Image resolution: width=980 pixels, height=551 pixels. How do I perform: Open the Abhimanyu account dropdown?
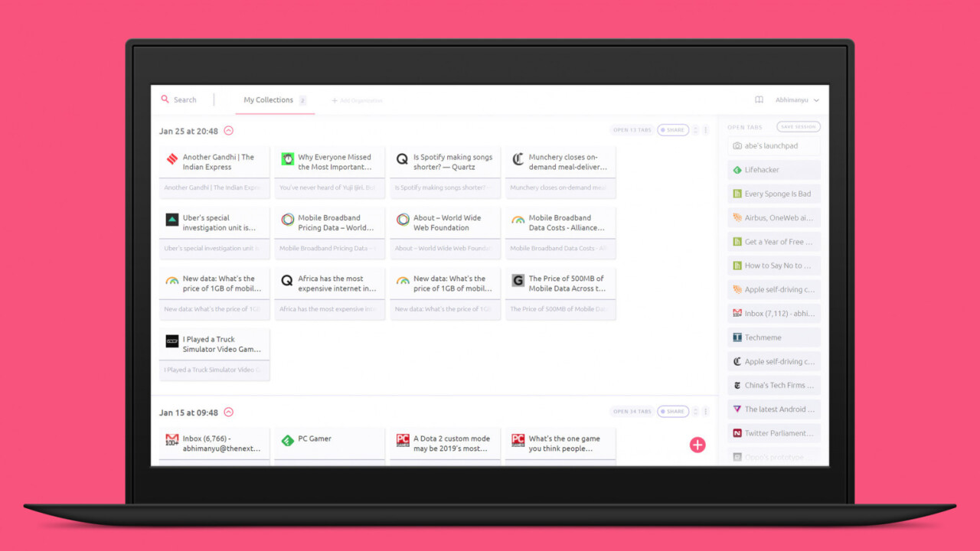(x=797, y=100)
